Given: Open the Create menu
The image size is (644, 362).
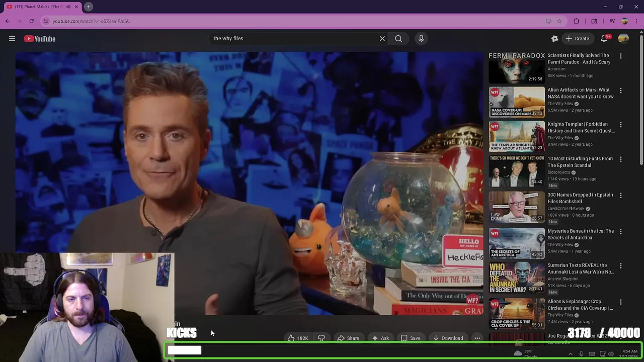Looking at the screenshot, I should click(x=578, y=39).
